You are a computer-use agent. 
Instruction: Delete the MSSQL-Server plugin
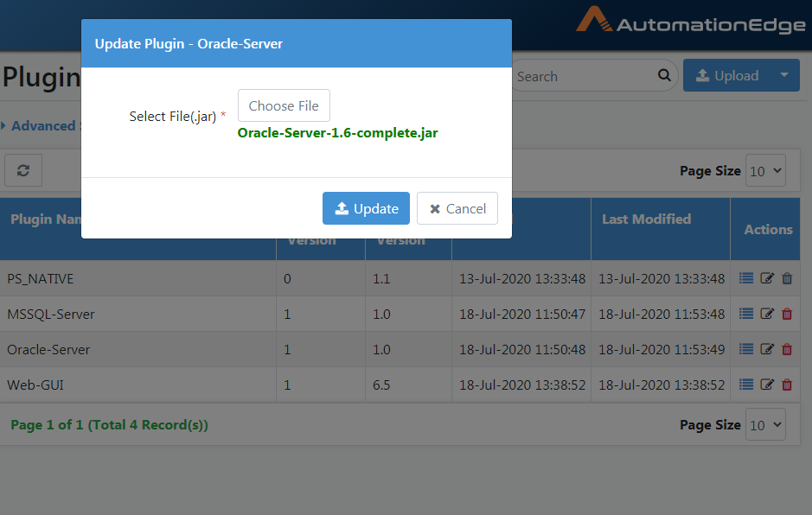point(787,314)
